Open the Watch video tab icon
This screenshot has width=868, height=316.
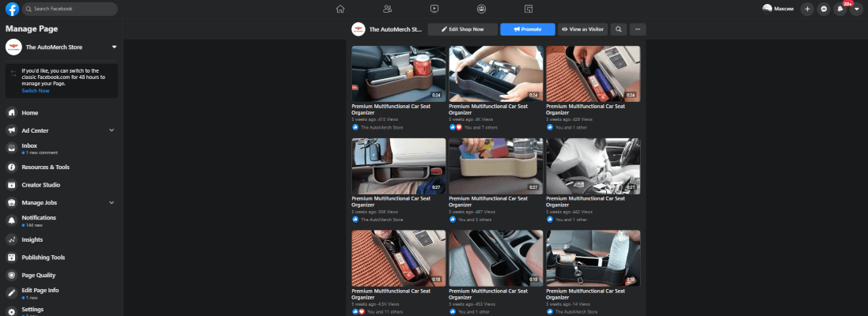(x=434, y=9)
